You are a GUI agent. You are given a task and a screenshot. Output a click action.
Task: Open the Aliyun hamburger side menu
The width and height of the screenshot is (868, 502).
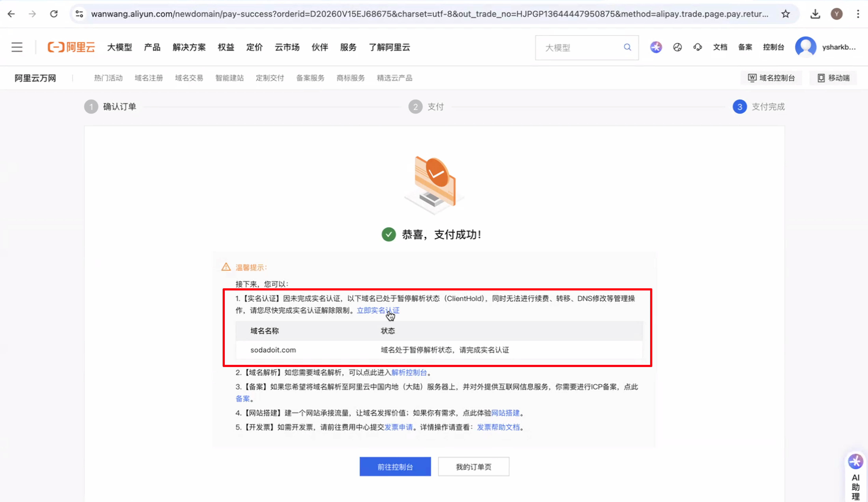coord(17,47)
